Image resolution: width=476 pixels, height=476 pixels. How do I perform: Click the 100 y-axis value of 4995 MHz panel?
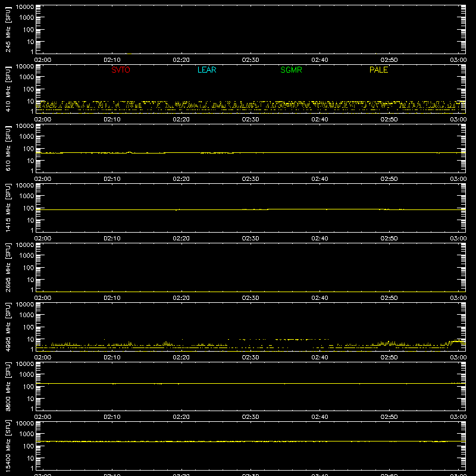click(x=29, y=327)
